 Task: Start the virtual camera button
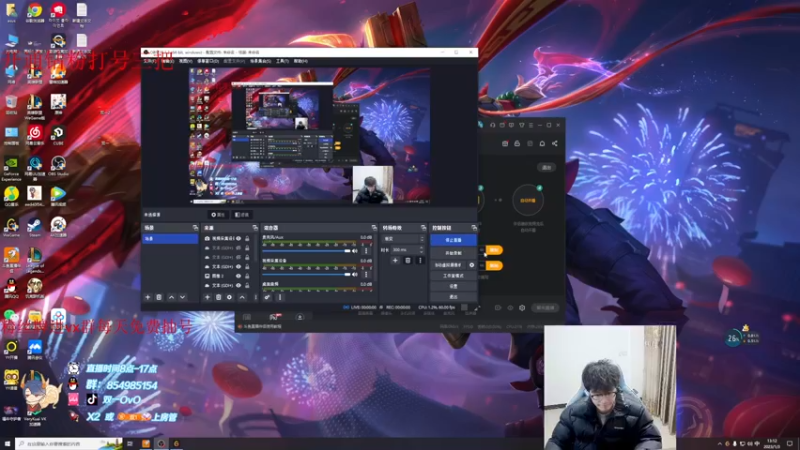pos(448,265)
